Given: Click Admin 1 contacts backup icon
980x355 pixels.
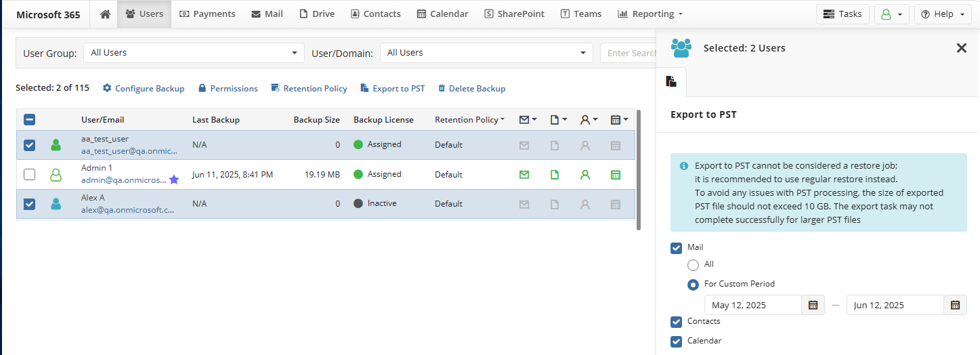Looking at the screenshot, I should point(585,175).
